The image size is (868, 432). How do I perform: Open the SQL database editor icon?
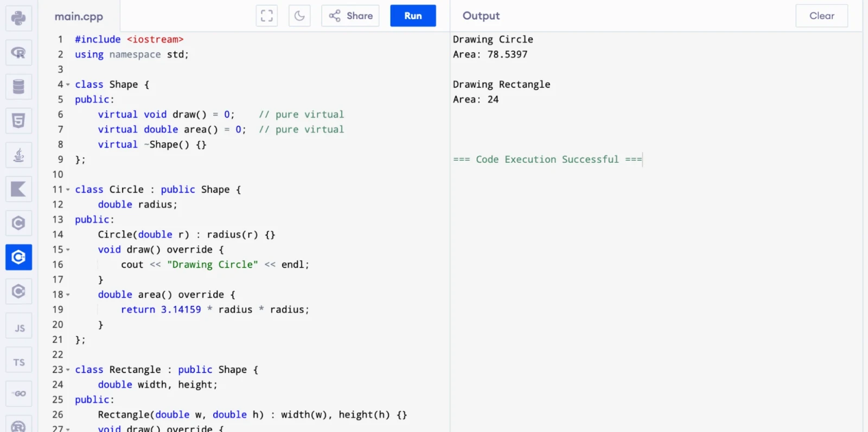[18, 87]
